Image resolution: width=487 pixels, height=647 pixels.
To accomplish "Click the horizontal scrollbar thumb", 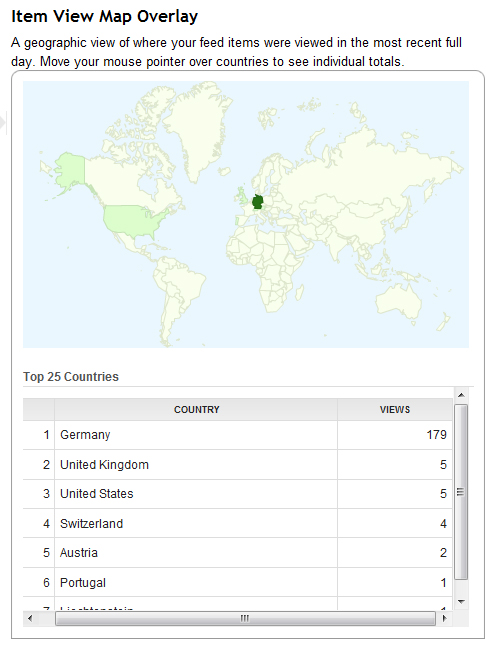I will point(245,618).
